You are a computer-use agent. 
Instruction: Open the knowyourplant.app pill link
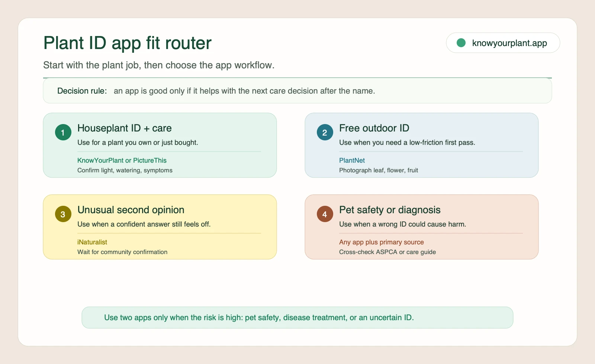pos(503,43)
